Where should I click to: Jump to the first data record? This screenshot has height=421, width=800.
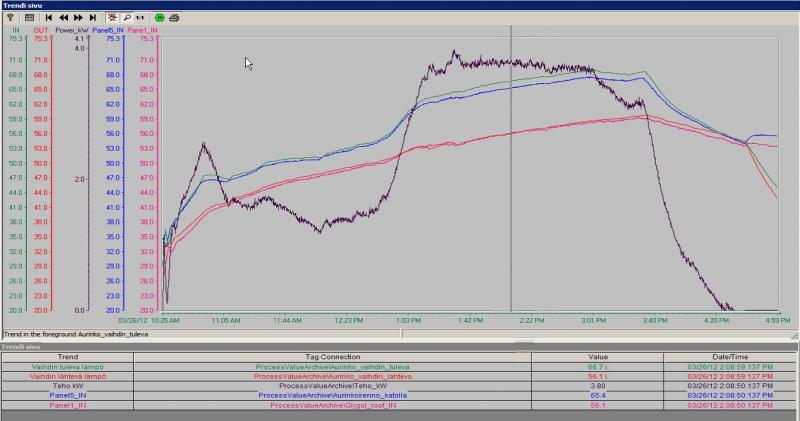point(49,17)
